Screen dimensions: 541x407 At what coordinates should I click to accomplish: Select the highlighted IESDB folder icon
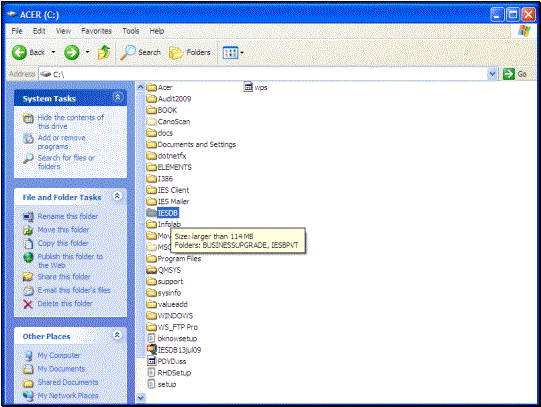tap(151, 212)
